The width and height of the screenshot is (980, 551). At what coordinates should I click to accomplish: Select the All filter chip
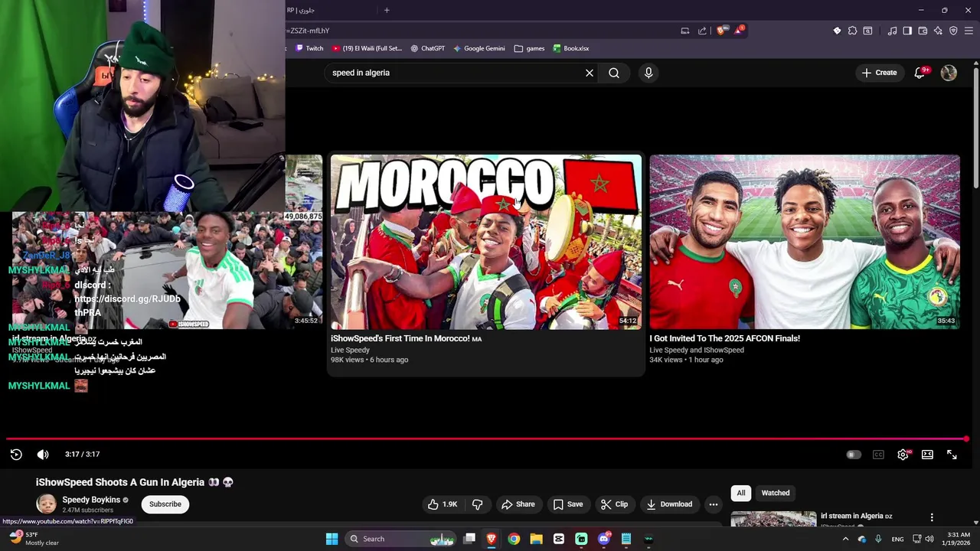point(740,493)
